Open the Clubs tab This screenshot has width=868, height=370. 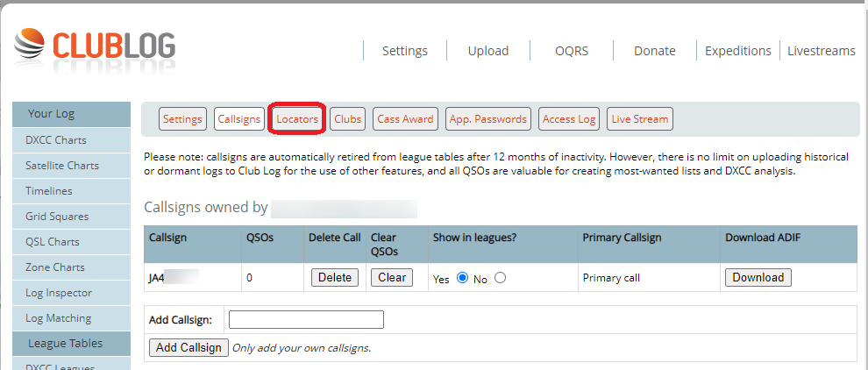(348, 119)
